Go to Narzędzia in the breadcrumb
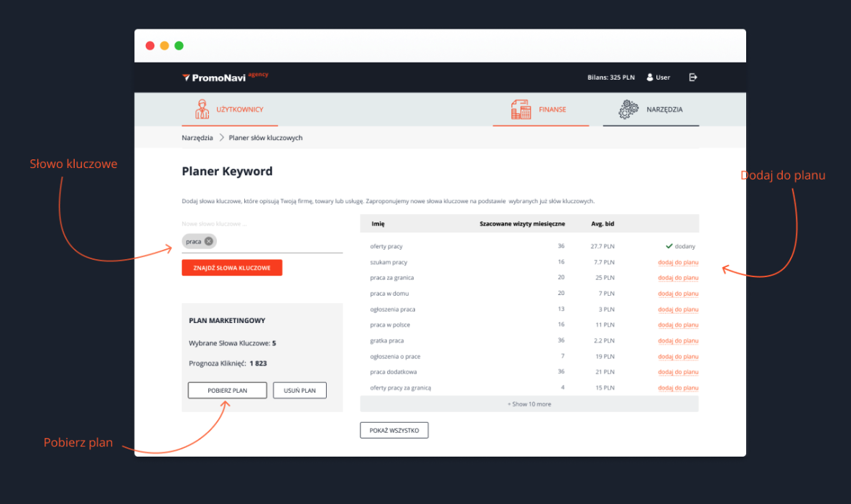 (x=197, y=138)
